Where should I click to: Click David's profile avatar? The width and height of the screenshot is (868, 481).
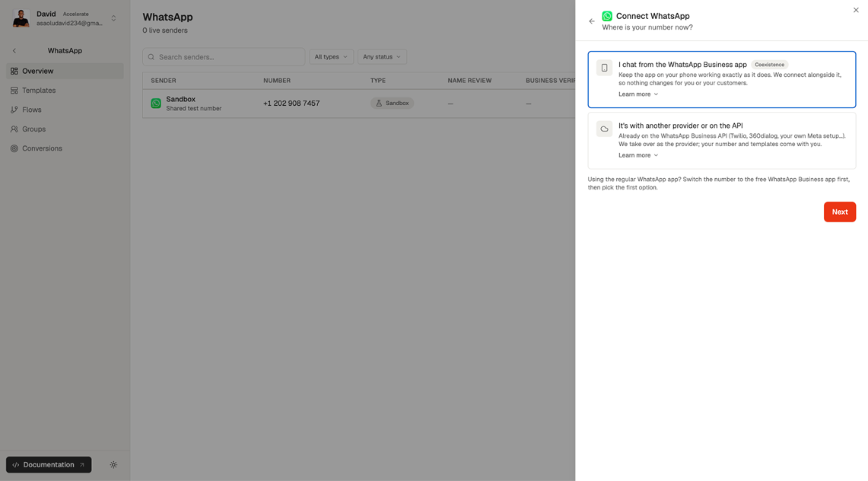point(21,18)
